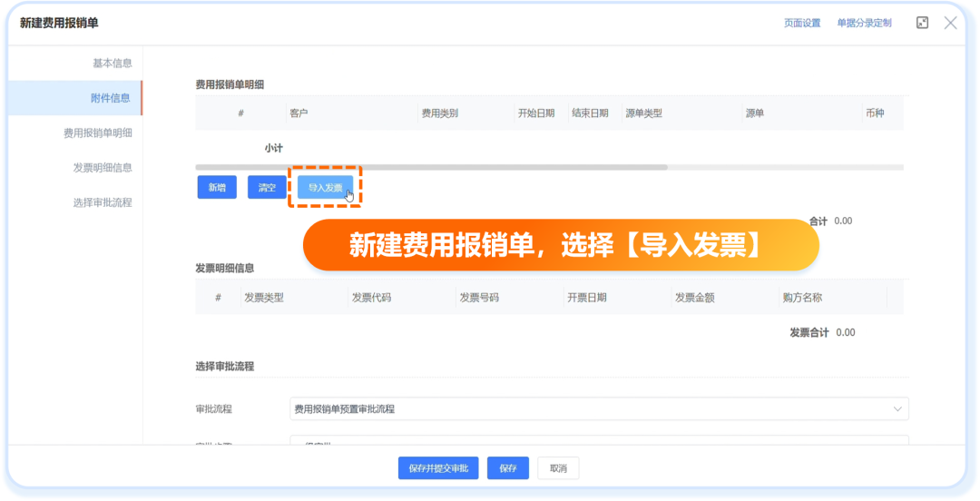This screenshot has width=980, height=501.
Task: Click the 发票号码 column header
Action: tap(479, 298)
